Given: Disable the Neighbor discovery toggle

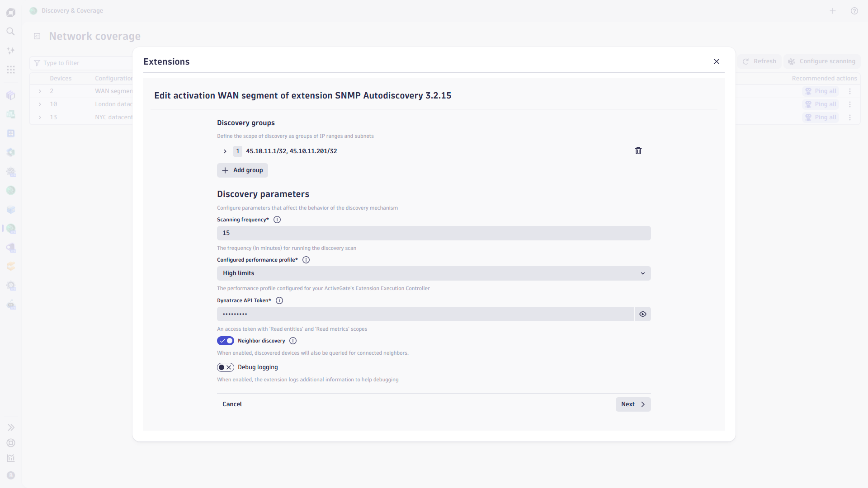Looking at the screenshot, I should (x=226, y=341).
